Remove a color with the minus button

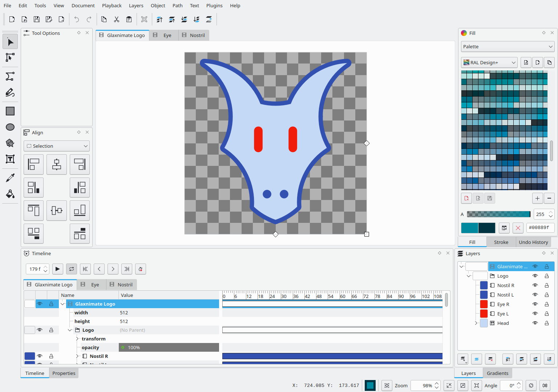pyautogui.click(x=549, y=198)
